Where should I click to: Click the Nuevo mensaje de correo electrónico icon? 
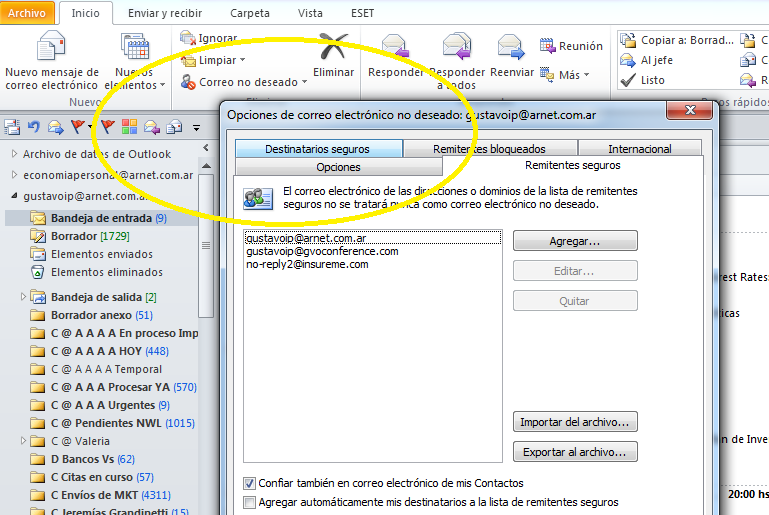51,47
